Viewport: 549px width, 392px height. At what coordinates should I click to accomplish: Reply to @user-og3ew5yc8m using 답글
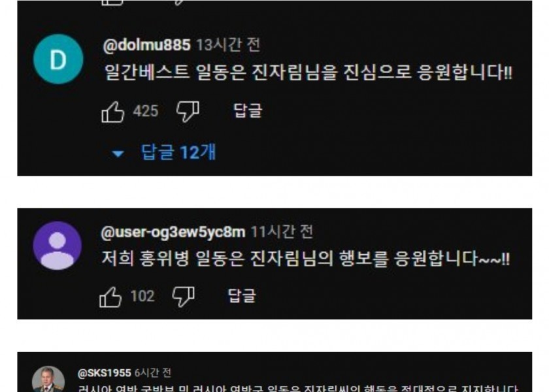click(x=242, y=296)
